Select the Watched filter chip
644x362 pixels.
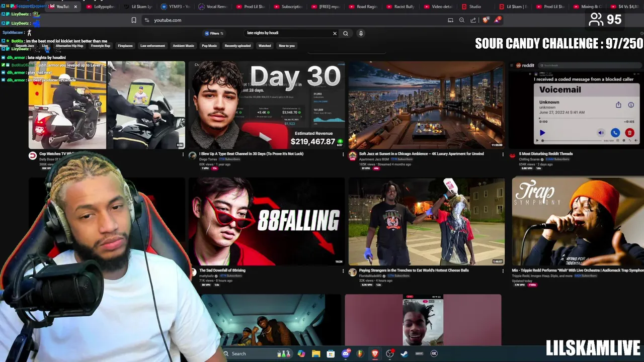265,46
